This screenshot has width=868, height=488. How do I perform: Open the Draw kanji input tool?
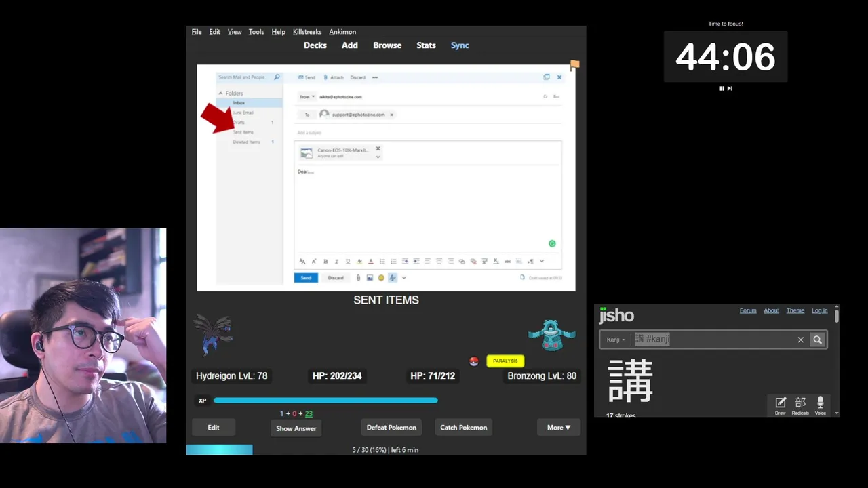pyautogui.click(x=781, y=405)
